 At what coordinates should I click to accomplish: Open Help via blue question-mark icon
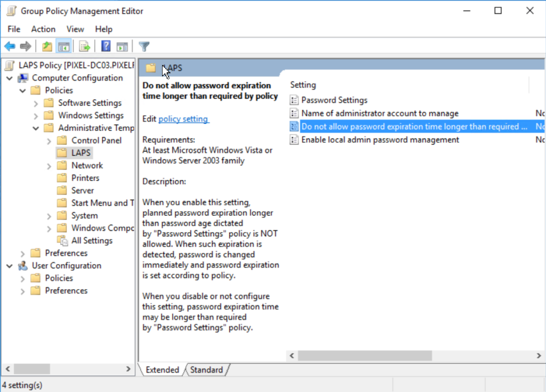coord(106,46)
